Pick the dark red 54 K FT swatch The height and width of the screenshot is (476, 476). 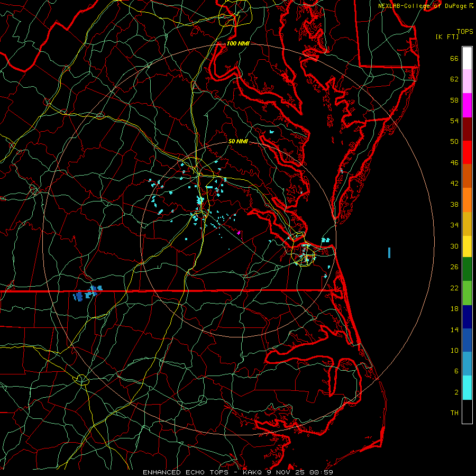467,129
